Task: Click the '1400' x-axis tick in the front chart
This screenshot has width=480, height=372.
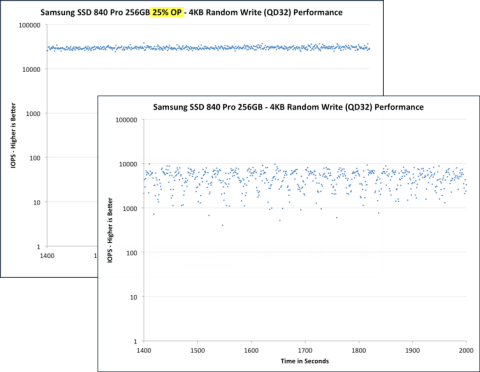Action: click(x=144, y=351)
